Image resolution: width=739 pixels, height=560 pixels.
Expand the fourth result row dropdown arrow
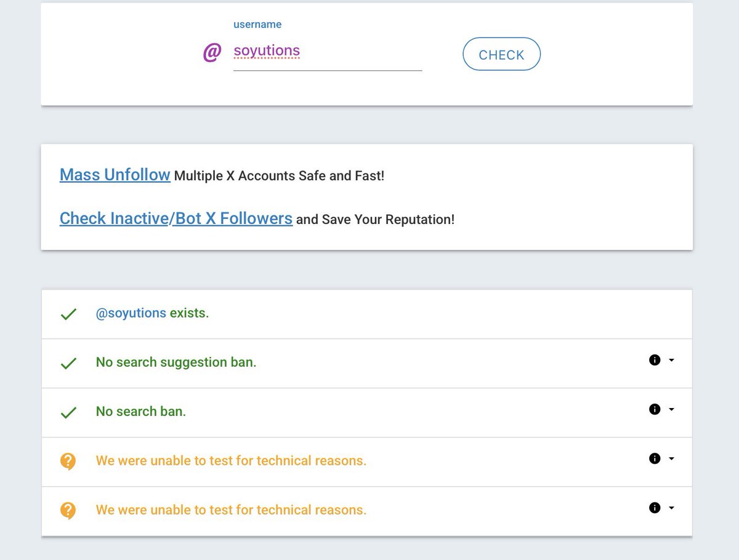coord(671,459)
